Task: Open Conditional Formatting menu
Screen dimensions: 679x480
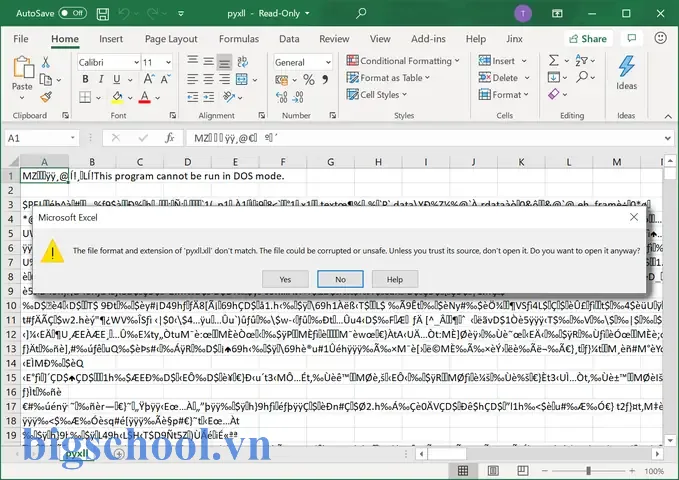Action: 403,61
